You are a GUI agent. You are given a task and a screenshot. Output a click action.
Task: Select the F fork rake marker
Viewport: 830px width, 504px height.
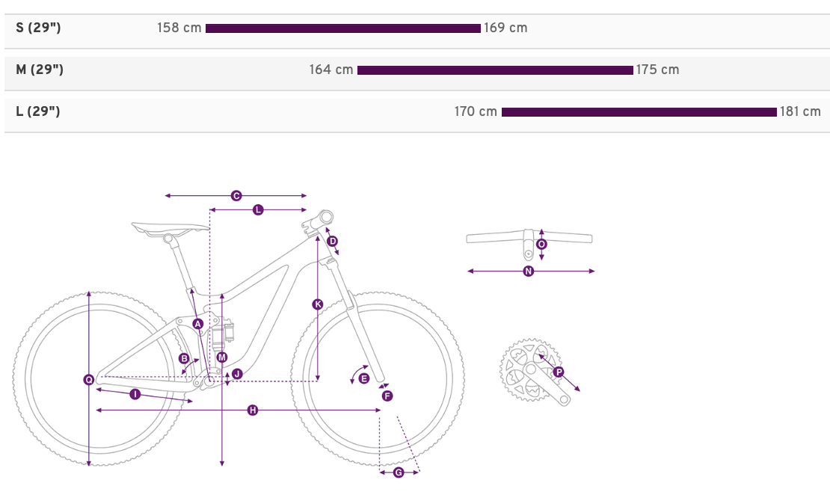tap(387, 396)
